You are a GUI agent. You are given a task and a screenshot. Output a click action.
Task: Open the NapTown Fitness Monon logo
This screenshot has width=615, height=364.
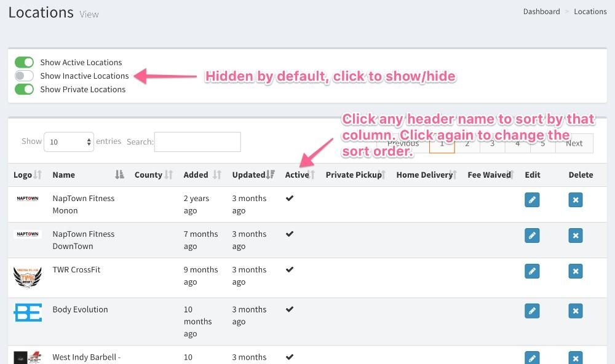pyautogui.click(x=28, y=199)
